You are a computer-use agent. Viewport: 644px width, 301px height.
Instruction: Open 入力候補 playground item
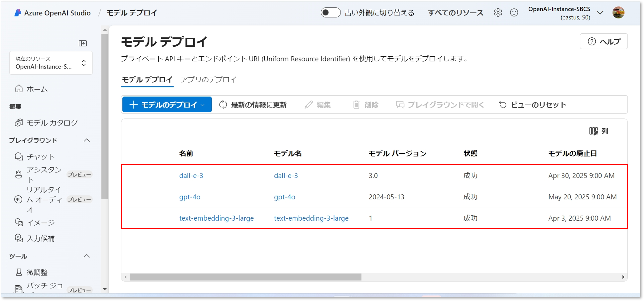(40, 238)
